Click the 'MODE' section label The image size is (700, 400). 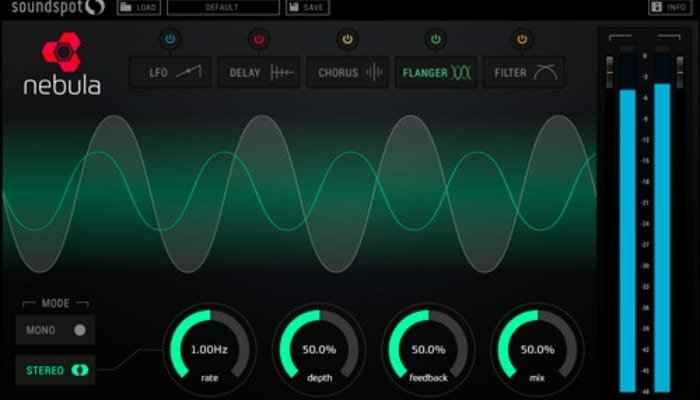tap(55, 304)
